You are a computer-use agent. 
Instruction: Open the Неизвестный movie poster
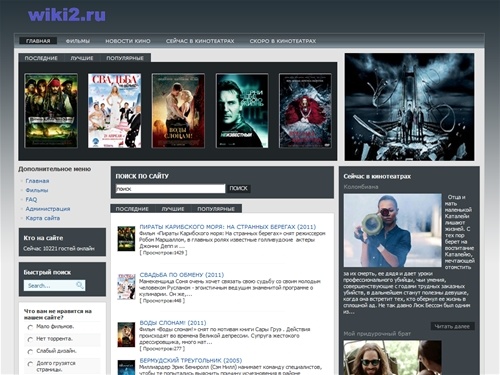click(242, 111)
